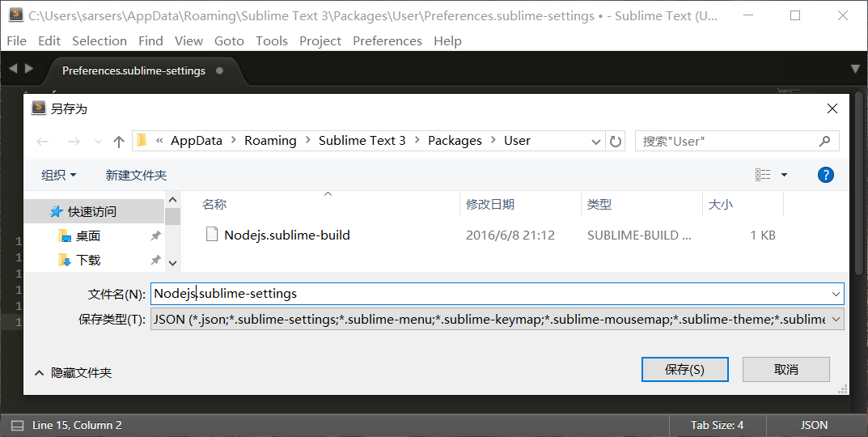Image resolution: width=868 pixels, height=437 pixels.
Task: Click the unsaved dot on Preferences tab
Action: tap(220, 71)
